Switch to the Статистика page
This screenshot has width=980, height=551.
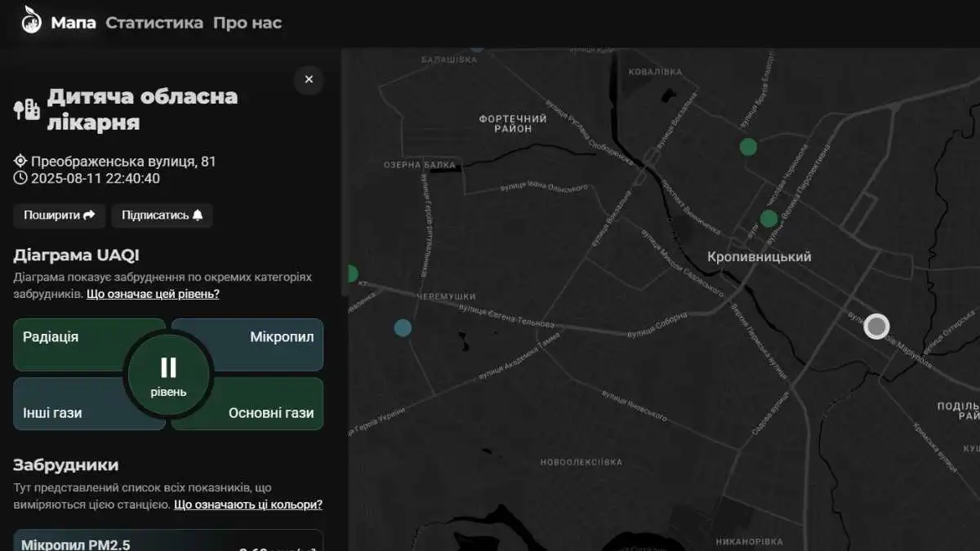tap(154, 23)
